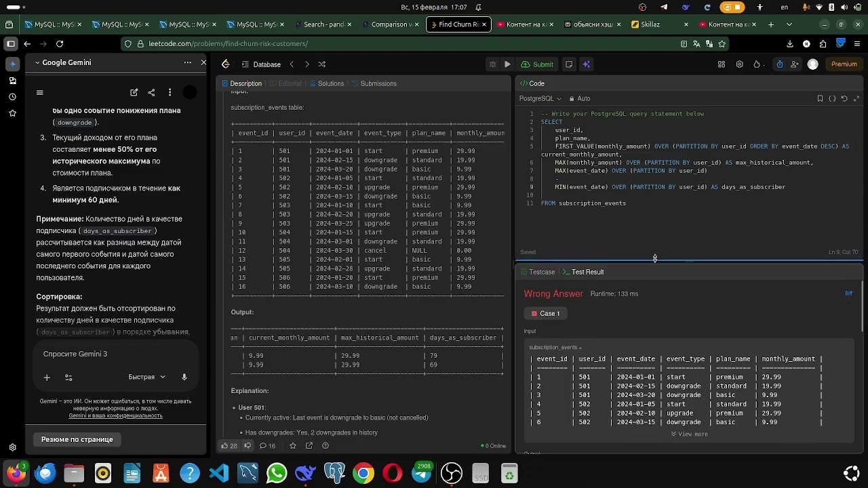
Task: Start a new Gemini chat edit icon
Action: [134, 93]
